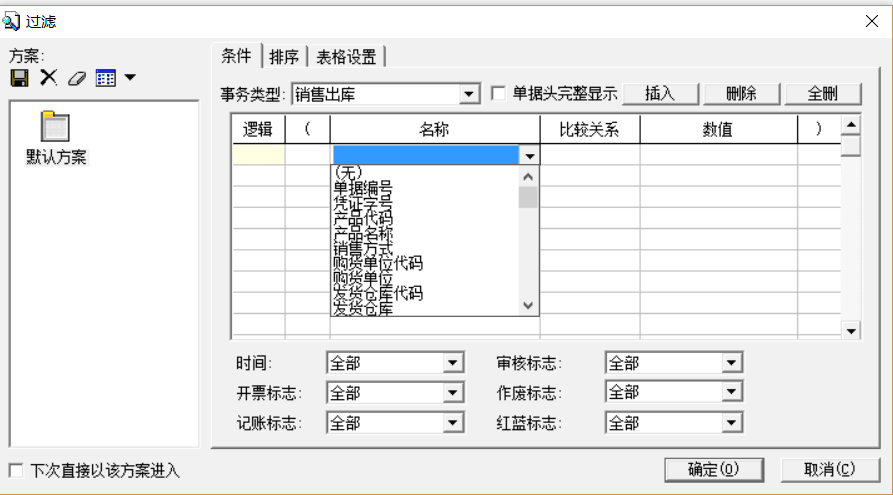Click the eraser icon in scheme toolbar
Screen dimensions: 893x495
point(76,78)
